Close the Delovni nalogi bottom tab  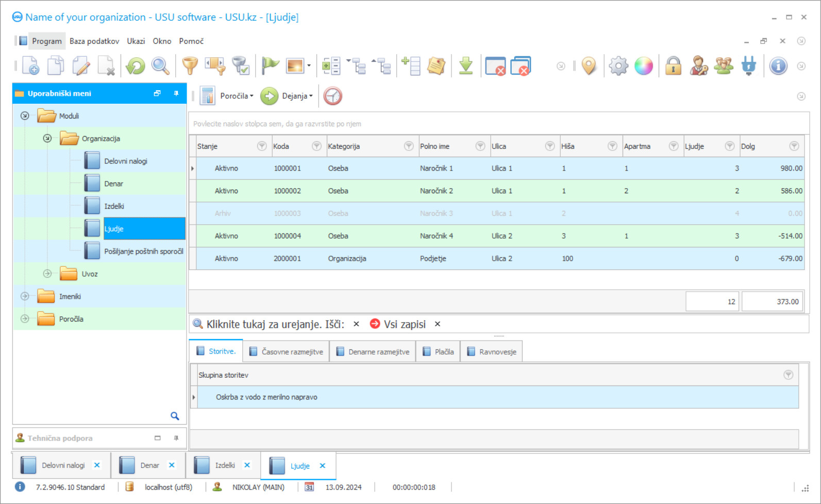(97, 465)
